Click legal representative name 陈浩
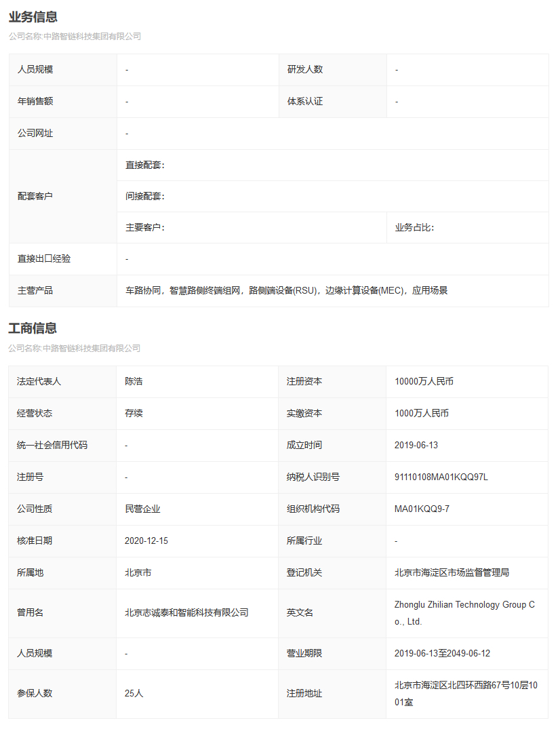This screenshot has height=746, width=560. (134, 382)
